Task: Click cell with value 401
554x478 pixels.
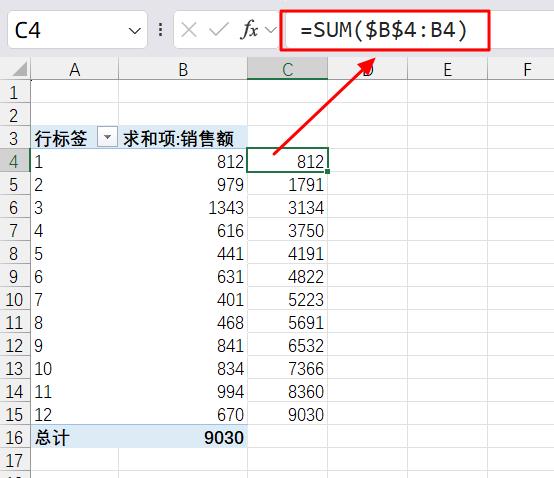Action: coord(183,299)
